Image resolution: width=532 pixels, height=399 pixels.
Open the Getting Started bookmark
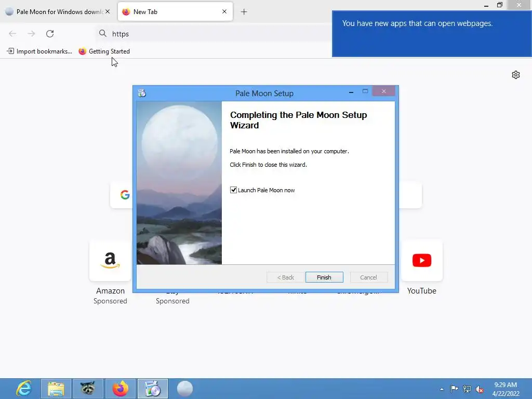(104, 51)
